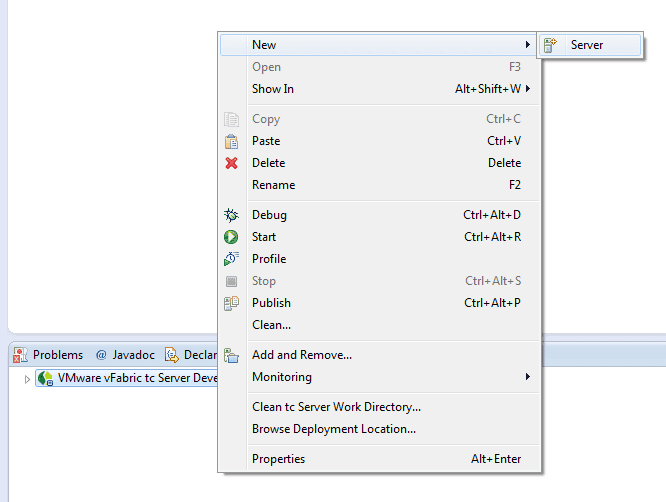The image size is (666, 502).
Task: Open the Show In submenu arrow
Action: coord(527,89)
